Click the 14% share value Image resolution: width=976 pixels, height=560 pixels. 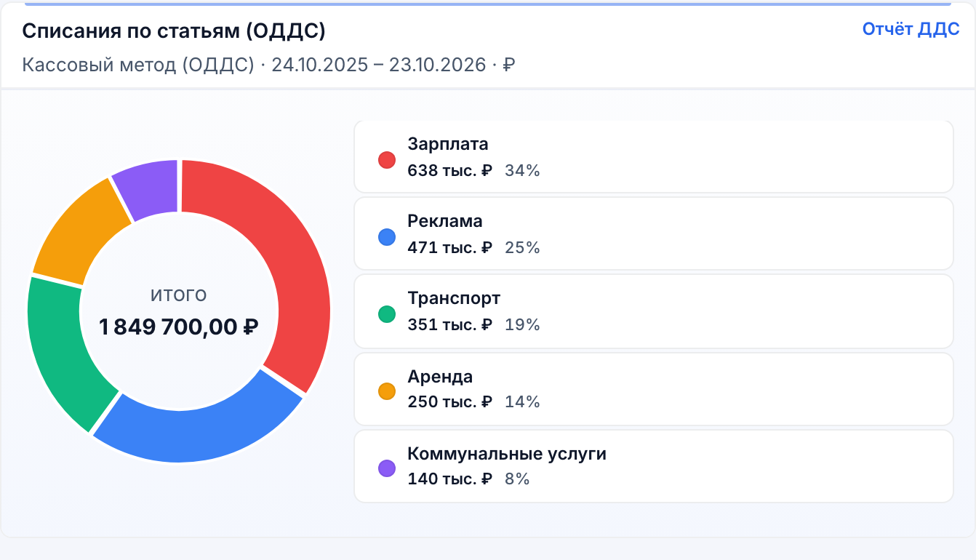(x=522, y=402)
